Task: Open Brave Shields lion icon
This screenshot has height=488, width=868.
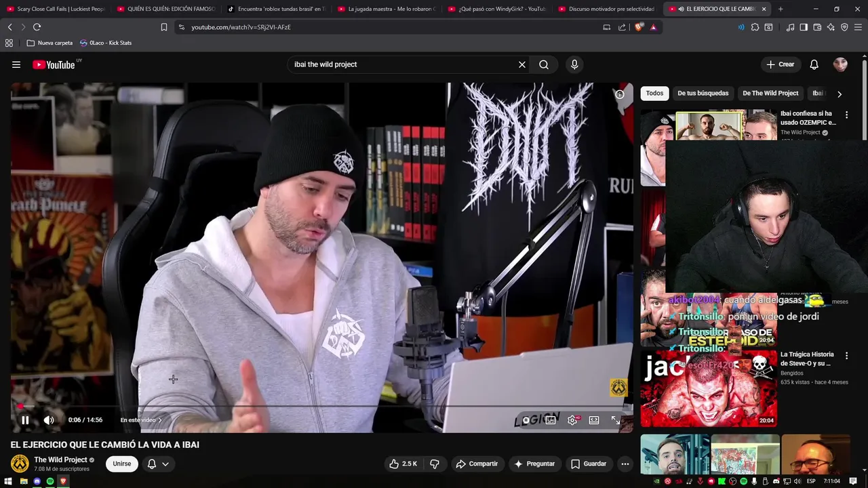Action: [639, 27]
